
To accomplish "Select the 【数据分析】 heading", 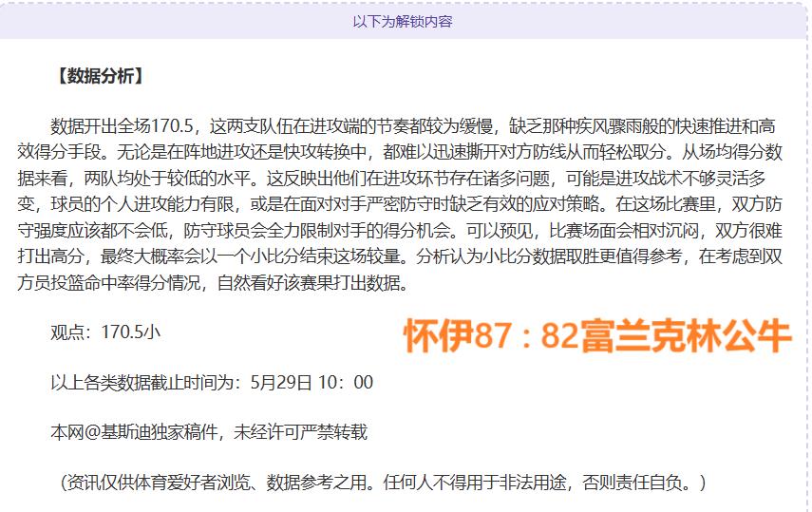I will pyautogui.click(x=99, y=76).
